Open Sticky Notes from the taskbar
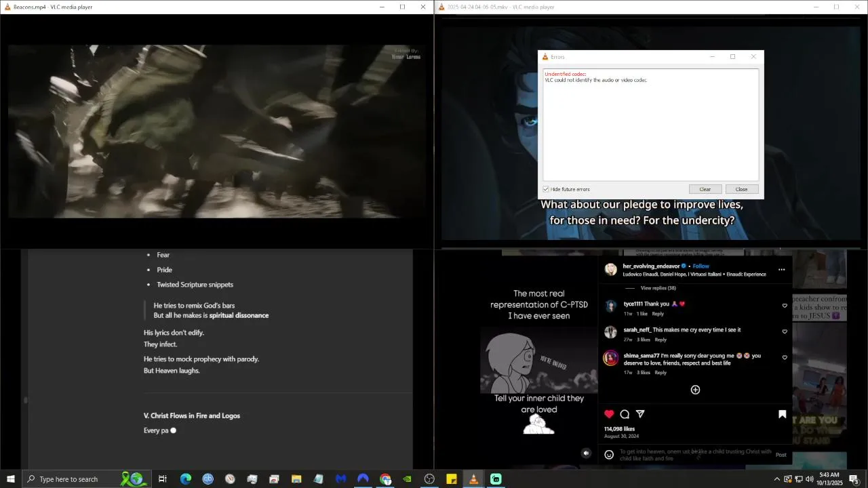This screenshot has width=868, height=488. click(x=452, y=479)
